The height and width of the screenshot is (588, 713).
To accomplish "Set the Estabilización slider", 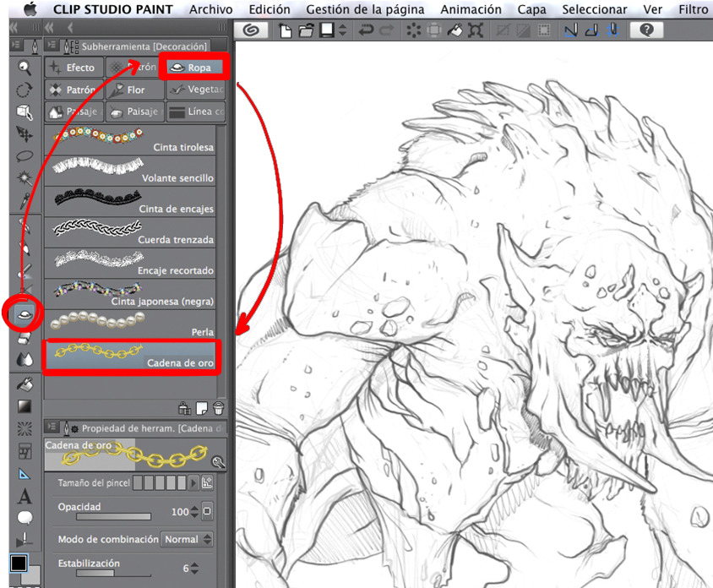I will tap(114, 573).
